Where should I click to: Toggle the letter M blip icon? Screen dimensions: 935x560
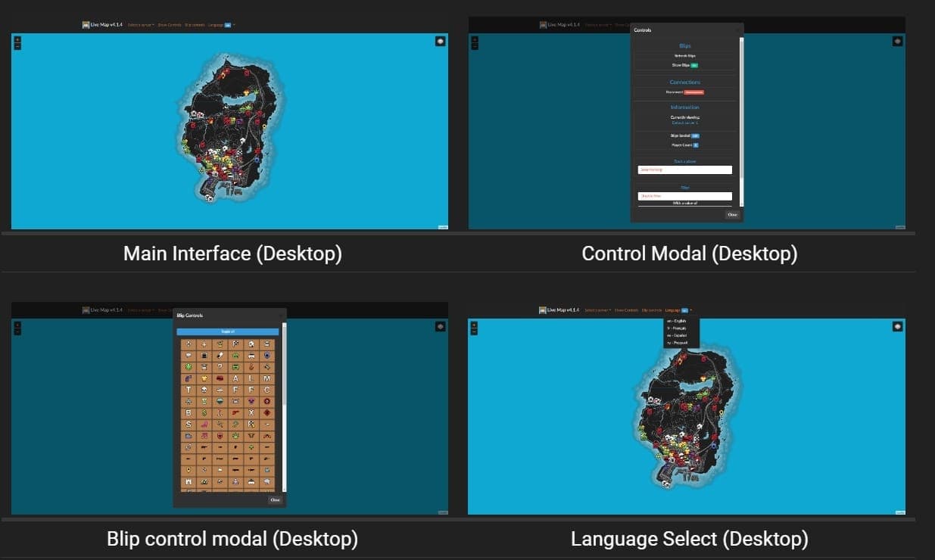pyautogui.click(x=266, y=379)
